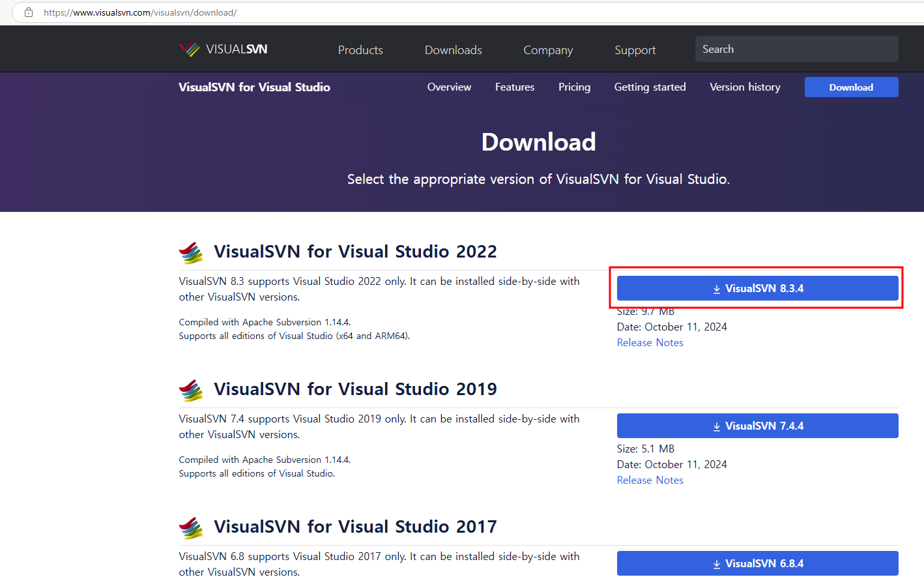Click the blue Download button in subnav

[x=851, y=87]
